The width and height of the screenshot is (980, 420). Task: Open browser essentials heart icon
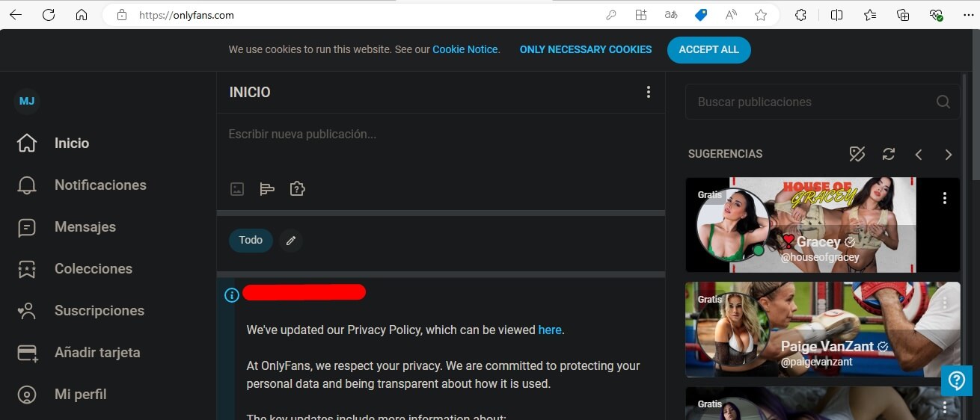click(x=936, y=15)
